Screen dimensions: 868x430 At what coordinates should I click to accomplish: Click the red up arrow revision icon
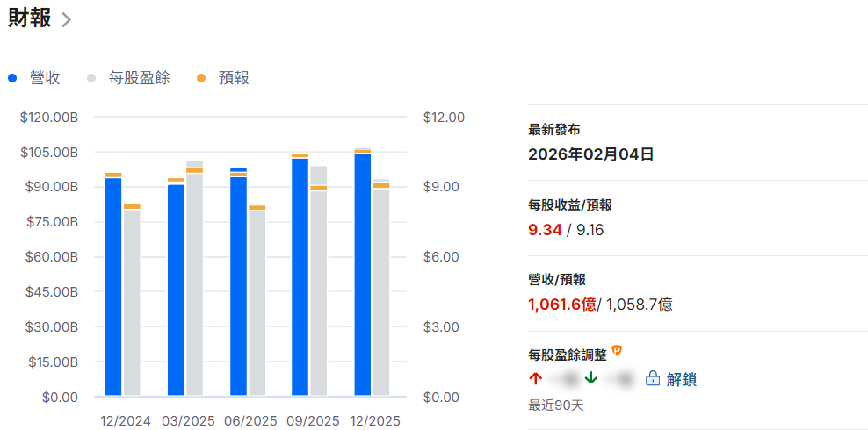tap(535, 378)
